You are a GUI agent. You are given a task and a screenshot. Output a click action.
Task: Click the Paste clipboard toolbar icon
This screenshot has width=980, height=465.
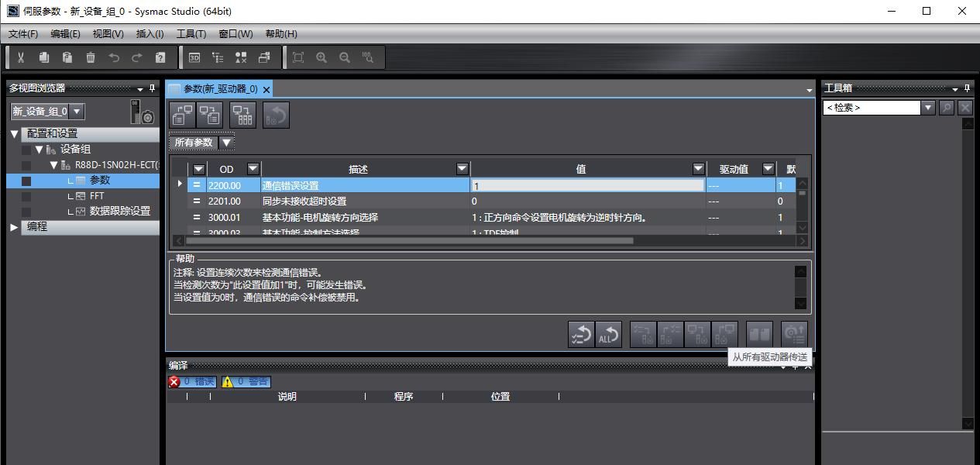67,57
